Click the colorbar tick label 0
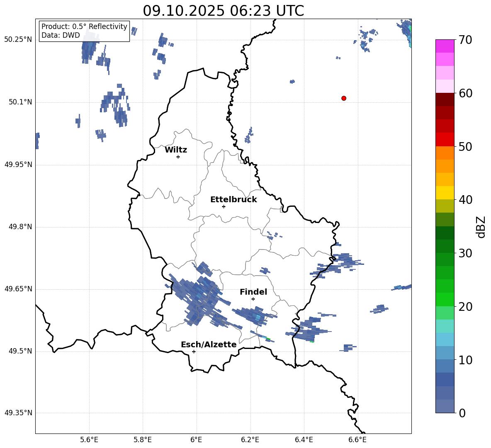 (462, 413)
